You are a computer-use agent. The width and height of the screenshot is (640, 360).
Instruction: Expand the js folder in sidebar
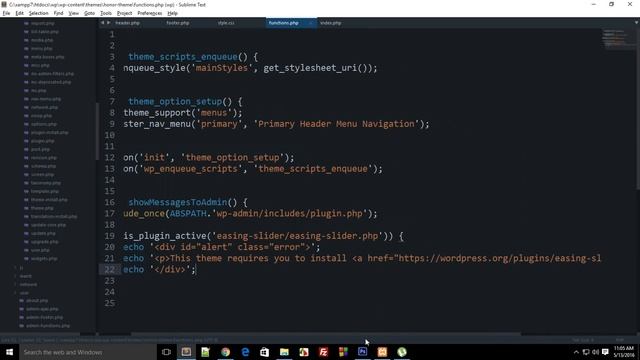click(x=16, y=267)
